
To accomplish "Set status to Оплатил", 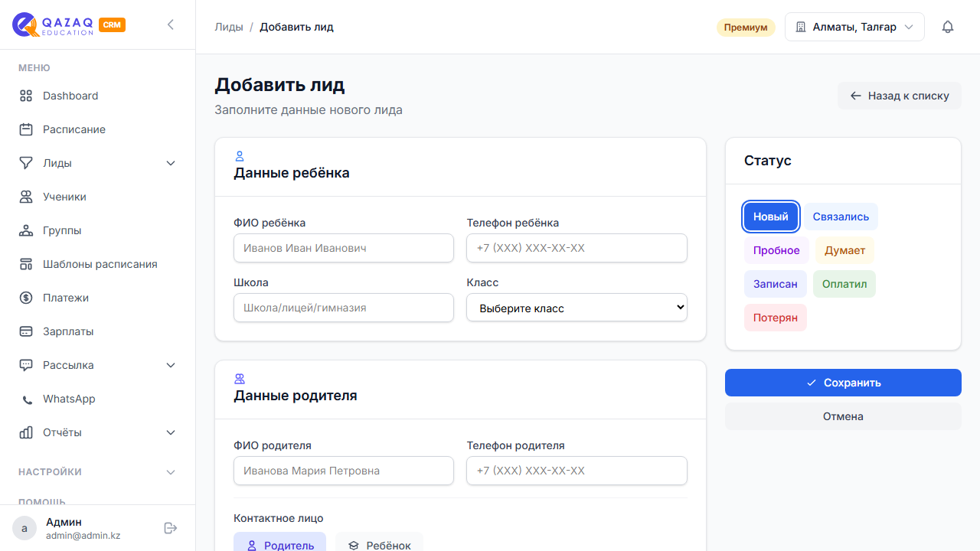I will pyautogui.click(x=844, y=284).
